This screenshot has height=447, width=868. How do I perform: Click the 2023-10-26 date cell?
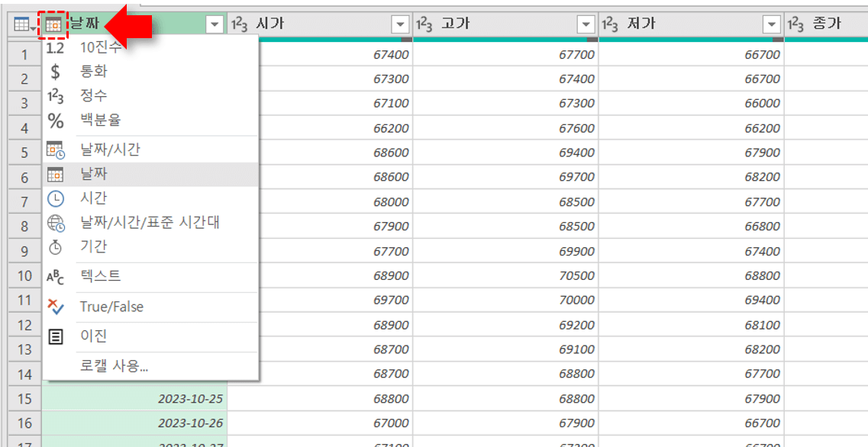134,423
